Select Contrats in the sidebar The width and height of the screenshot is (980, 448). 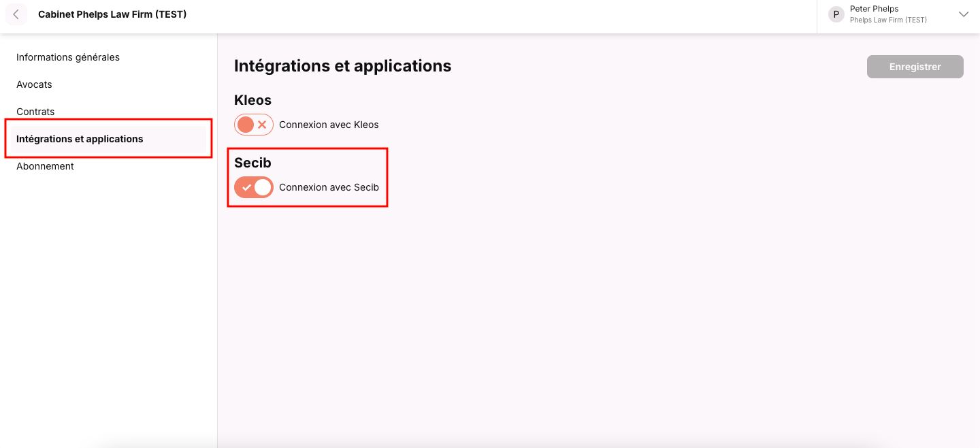(35, 112)
